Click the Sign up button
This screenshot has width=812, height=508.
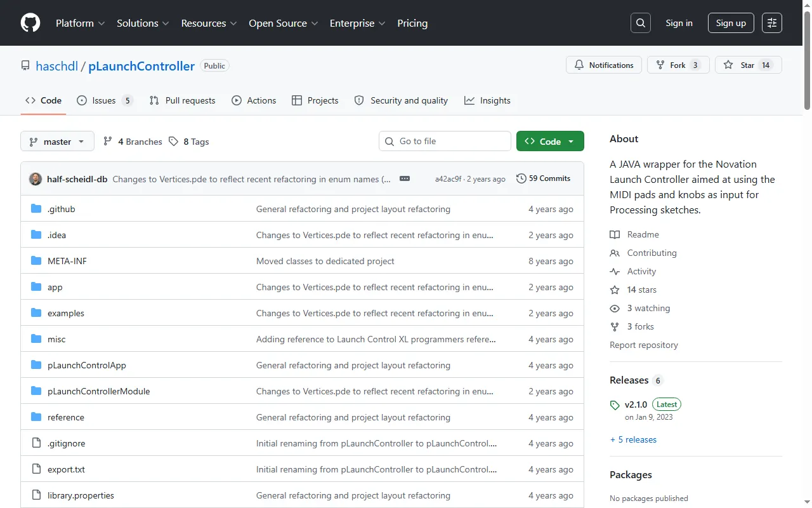731,23
